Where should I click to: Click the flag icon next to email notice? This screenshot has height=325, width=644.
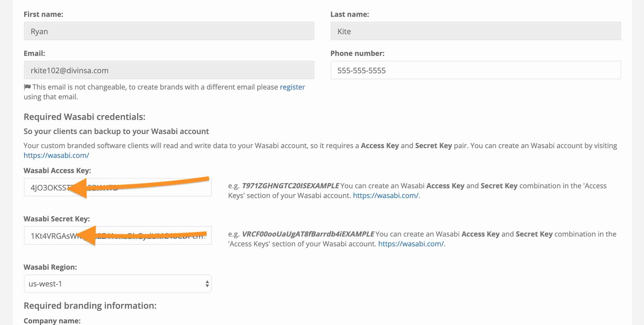pyautogui.click(x=27, y=87)
